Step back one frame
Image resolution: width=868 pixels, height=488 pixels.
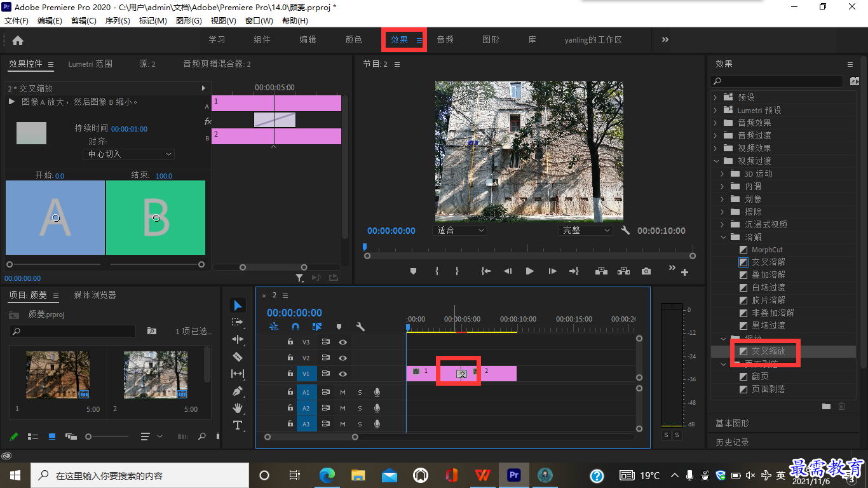pos(508,271)
